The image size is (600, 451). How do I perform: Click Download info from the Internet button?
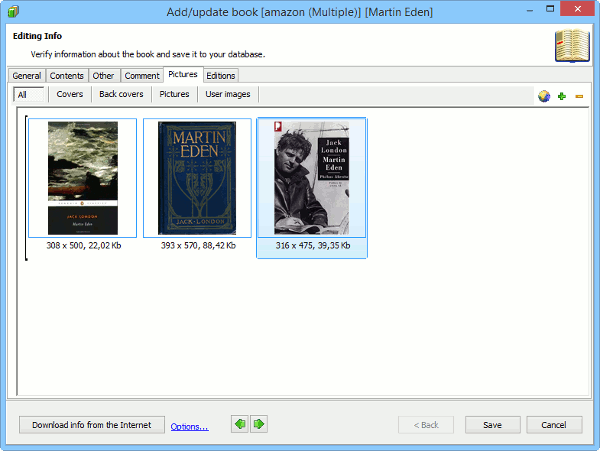[92, 425]
